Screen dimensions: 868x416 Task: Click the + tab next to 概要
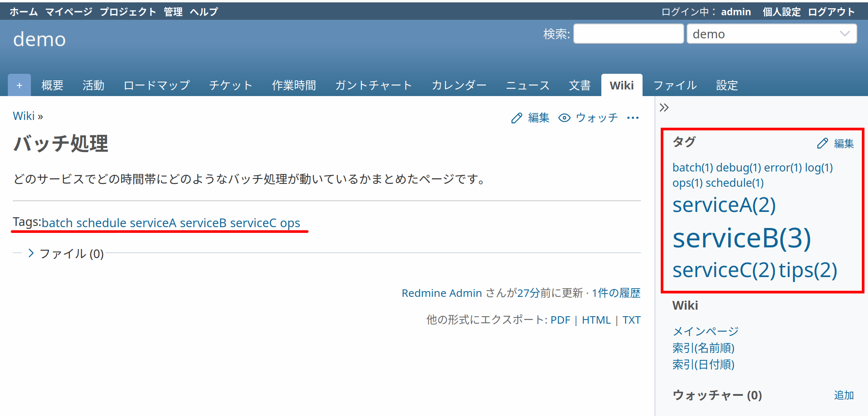(19, 85)
